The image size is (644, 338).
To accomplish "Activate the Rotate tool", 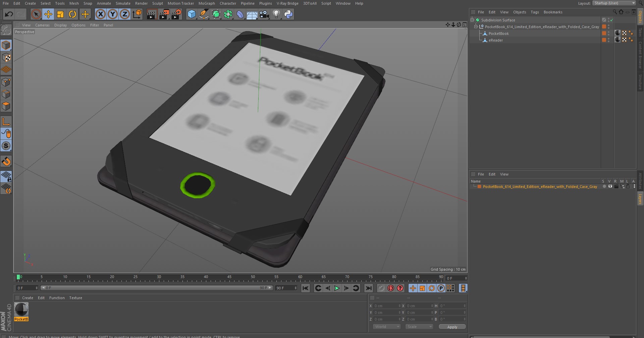I will [x=72, y=14].
